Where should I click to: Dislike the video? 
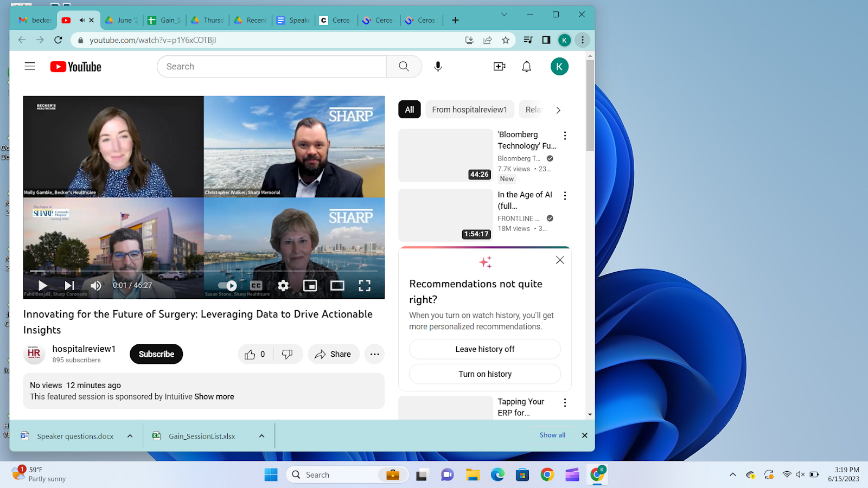[288, 354]
